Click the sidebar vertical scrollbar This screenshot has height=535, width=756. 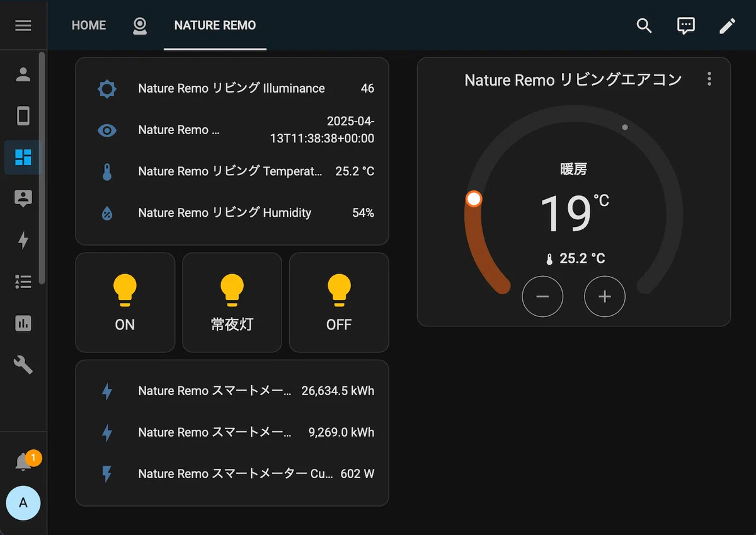pos(42,167)
